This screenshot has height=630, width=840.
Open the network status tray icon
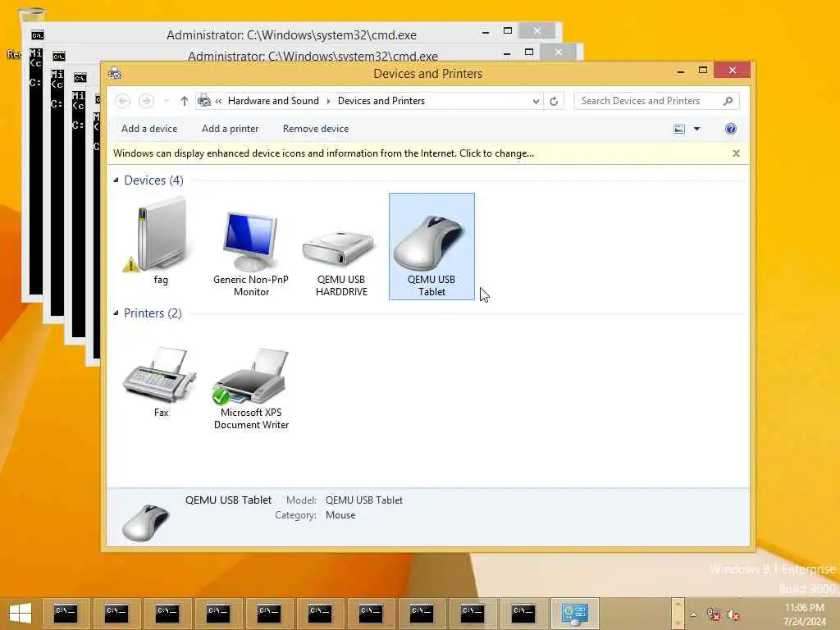click(713, 614)
